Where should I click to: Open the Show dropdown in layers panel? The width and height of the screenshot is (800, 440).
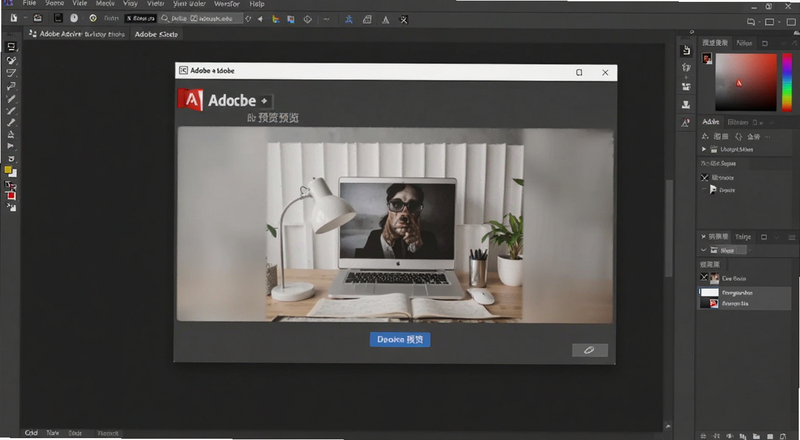tap(728, 250)
